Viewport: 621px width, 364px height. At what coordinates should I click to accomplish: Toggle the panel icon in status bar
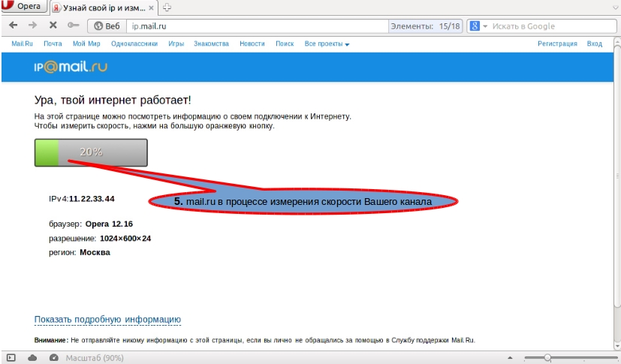pos(11,358)
